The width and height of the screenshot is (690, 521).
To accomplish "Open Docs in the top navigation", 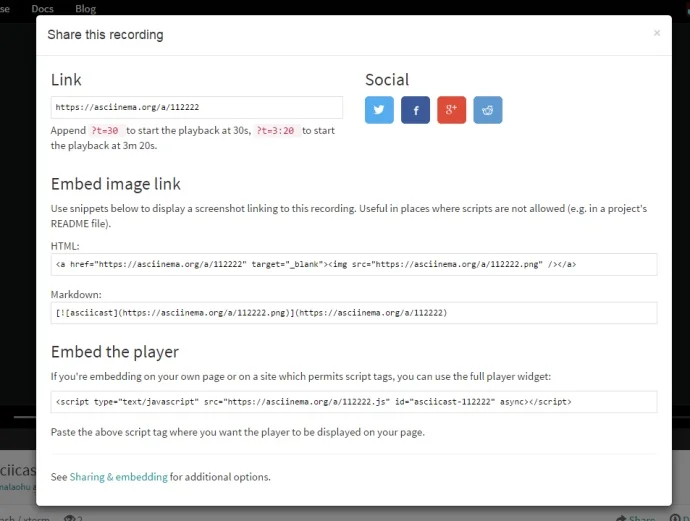I will (x=42, y=9).
